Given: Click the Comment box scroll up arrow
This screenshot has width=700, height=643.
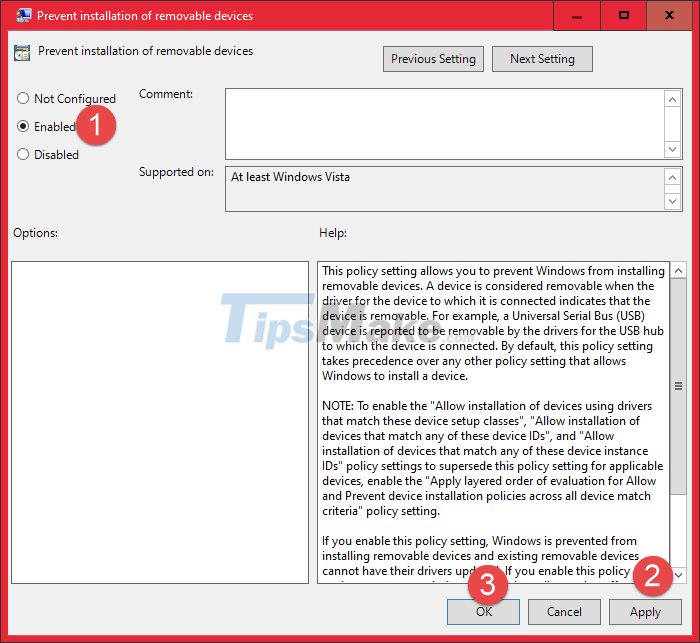Looking at the screenshot, I should [x=672, y=99].
